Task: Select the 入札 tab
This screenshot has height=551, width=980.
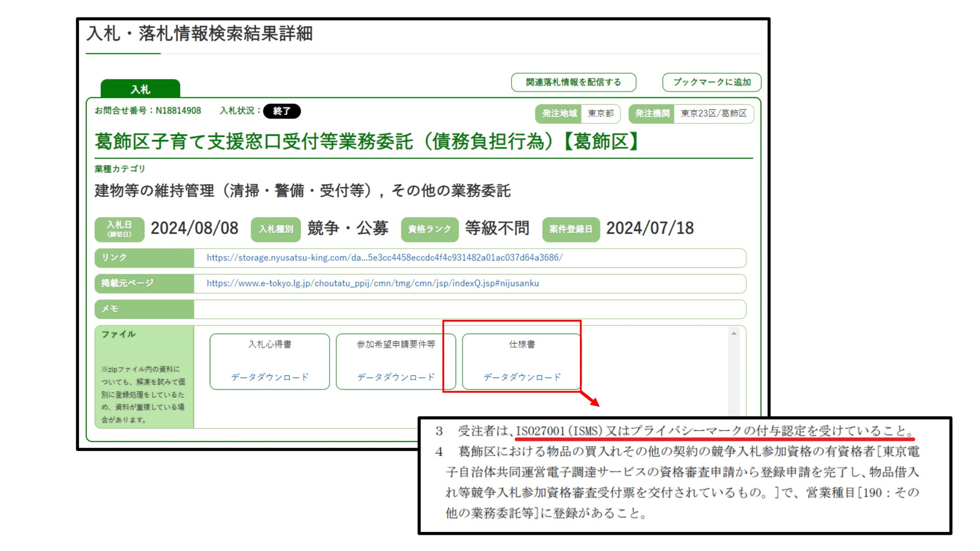Action: (x=140, y=89)
